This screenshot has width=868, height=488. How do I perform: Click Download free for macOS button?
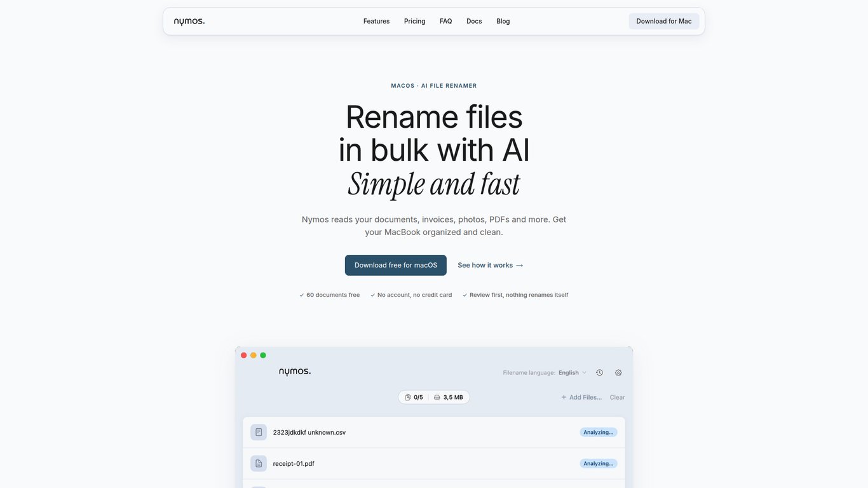[396, 266]
